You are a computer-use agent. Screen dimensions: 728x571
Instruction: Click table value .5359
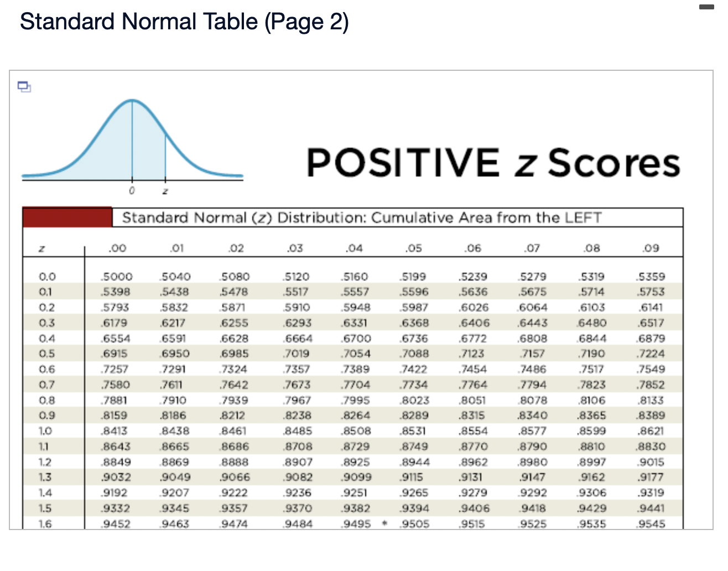[651, 277]
